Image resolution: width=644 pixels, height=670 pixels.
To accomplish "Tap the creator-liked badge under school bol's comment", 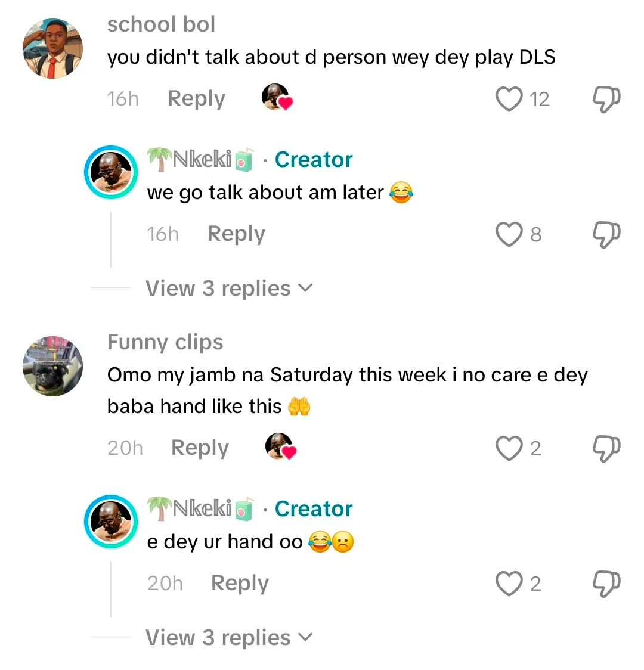I will [x=277, y=97].
